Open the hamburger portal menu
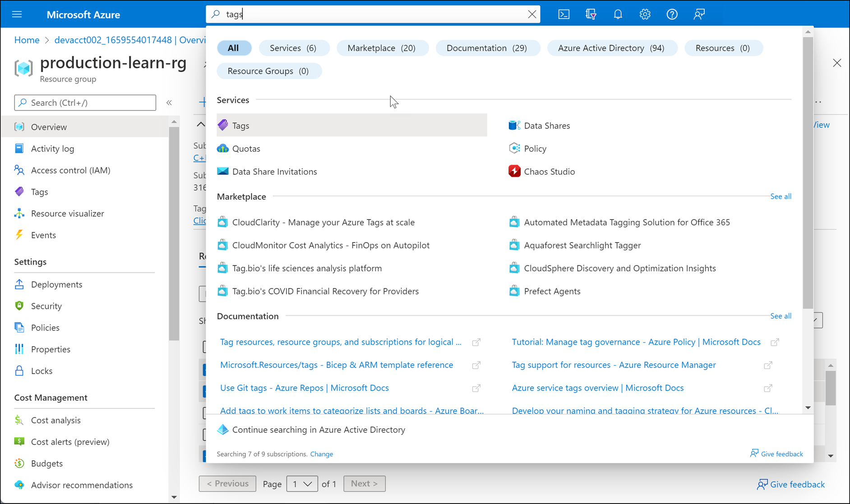850x504 pixels. [17, 14]
